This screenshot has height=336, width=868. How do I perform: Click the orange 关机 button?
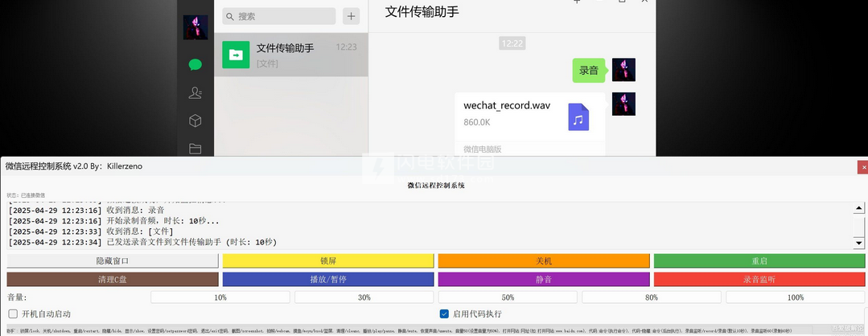pyautogui.click(x=544, y=261)
